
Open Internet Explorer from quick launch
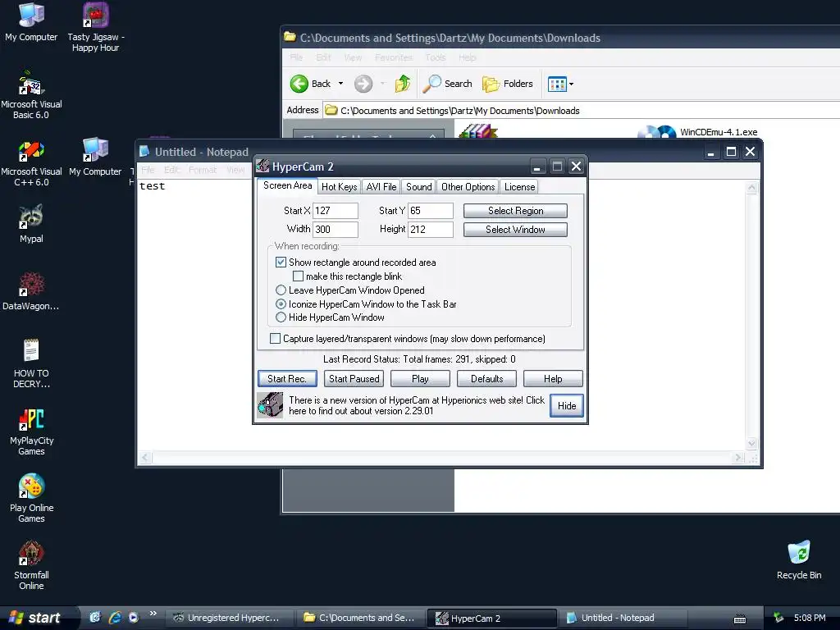pos(115,618)
